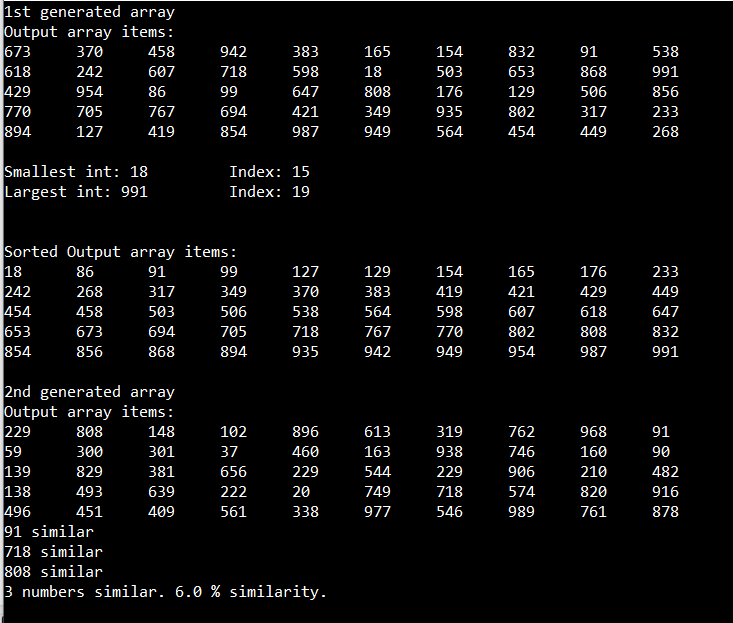Screen dimensions: 733x623
Task: Click number 493 in the second array
Action: pos(89,492)
